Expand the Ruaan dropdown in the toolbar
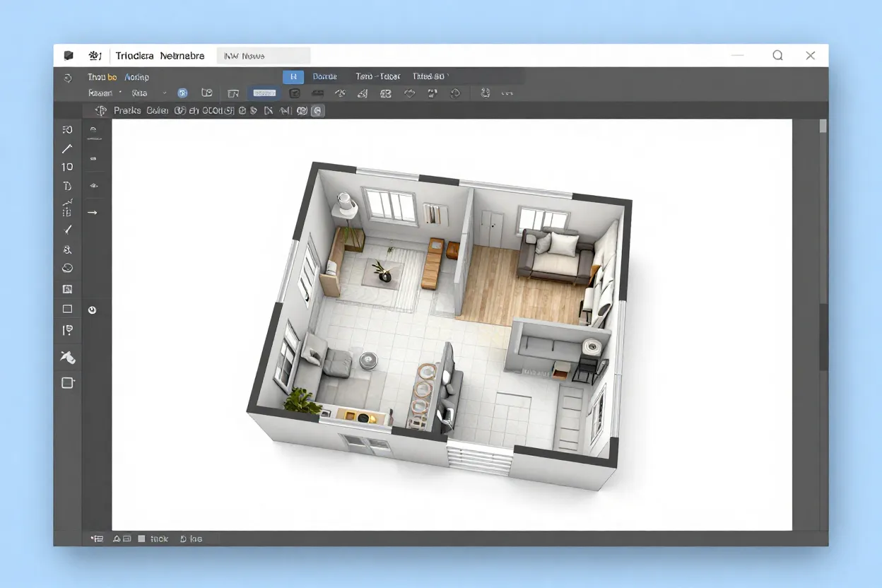 [105, 93]
